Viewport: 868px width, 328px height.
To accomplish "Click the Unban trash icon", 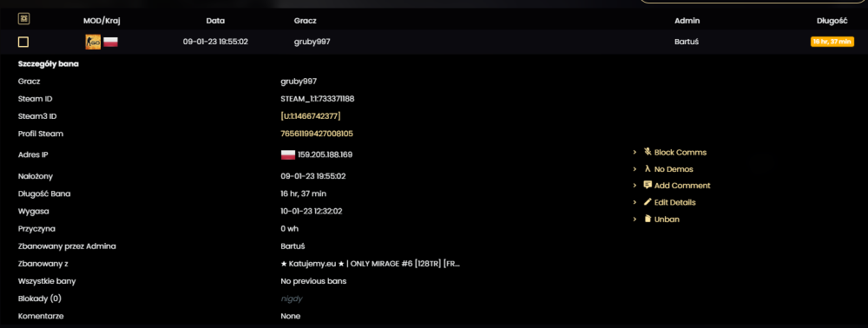I will (x=648, y=219).
